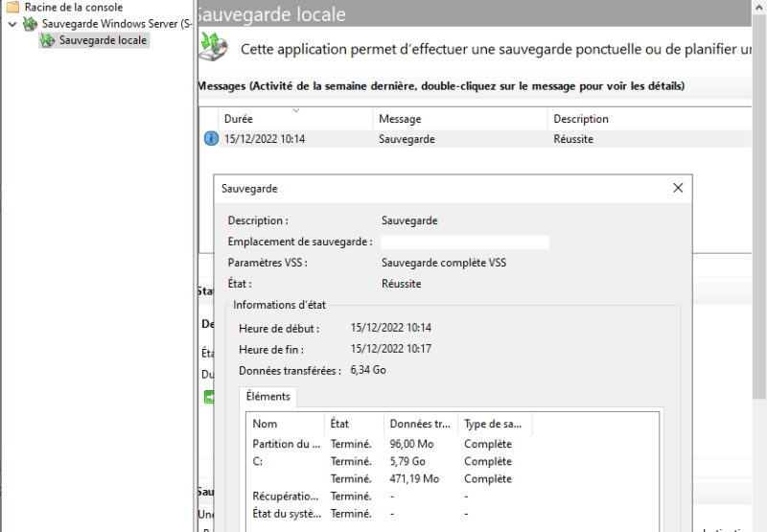Click the Sauvegarde locale tree icon
Viewport: 767px width, 532px height.
point(47,40)
